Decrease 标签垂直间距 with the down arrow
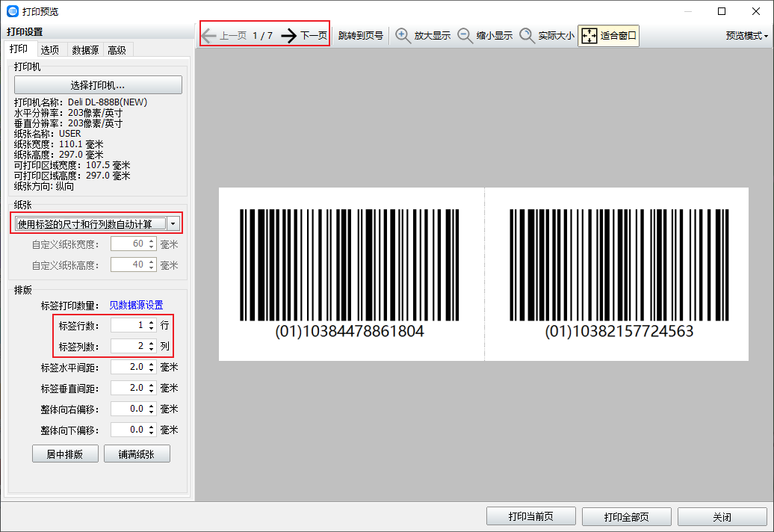 (x=152, y=392)
